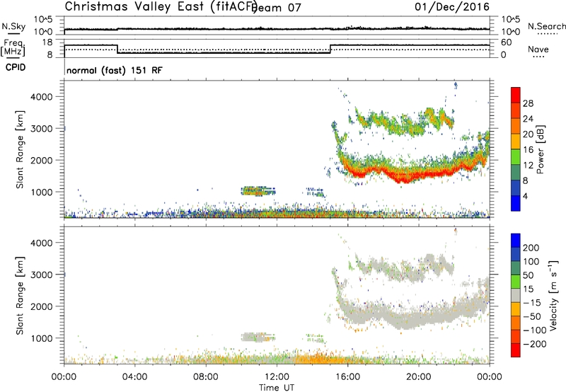Click the gray segment of Velocity colorbar
This screenshot has width=566, height=392.
click(516, 296)
